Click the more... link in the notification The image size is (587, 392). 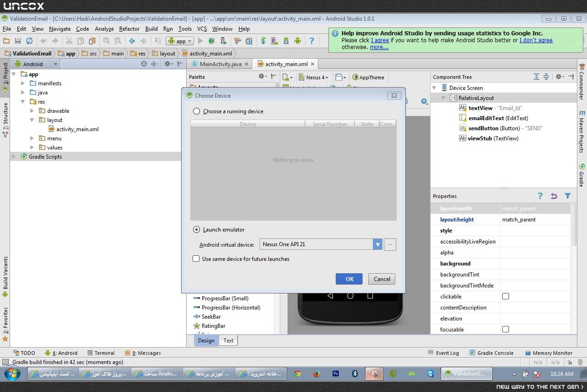pyautogui.click(x=379, y=47)
